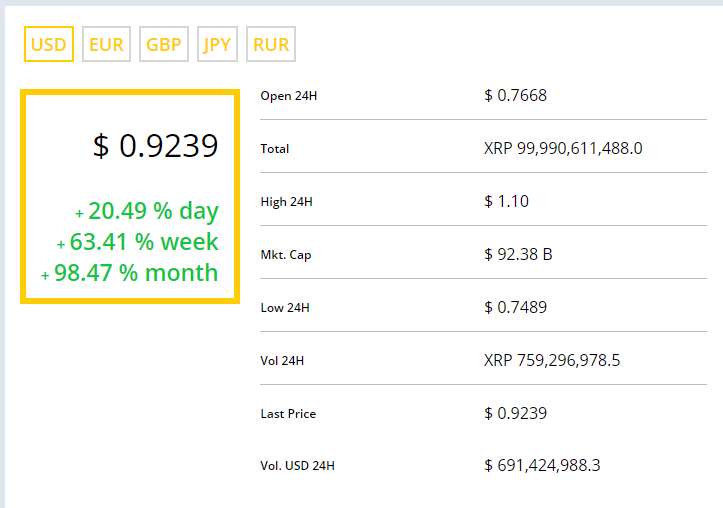Switch to the JPY currency tab

[217, 44]
